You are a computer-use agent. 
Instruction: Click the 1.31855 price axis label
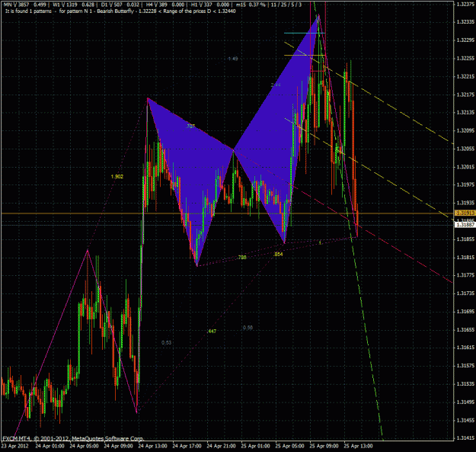point(465,239)
